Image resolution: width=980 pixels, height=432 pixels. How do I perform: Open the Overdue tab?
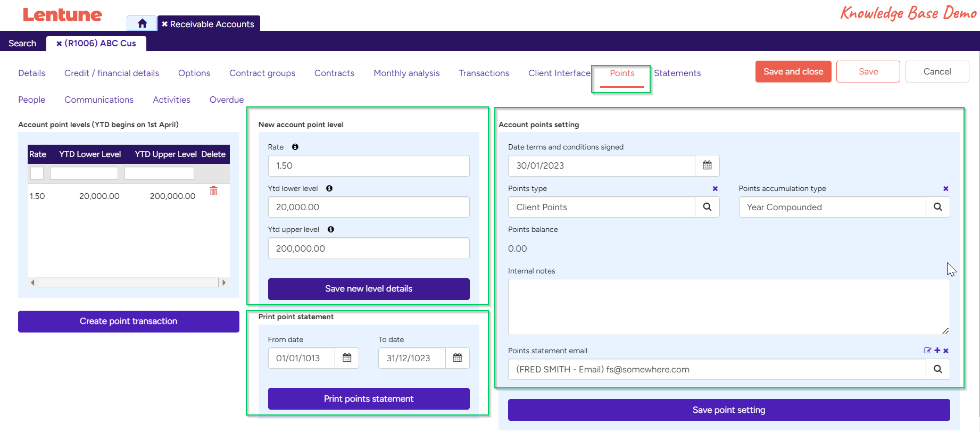[227, 100]
